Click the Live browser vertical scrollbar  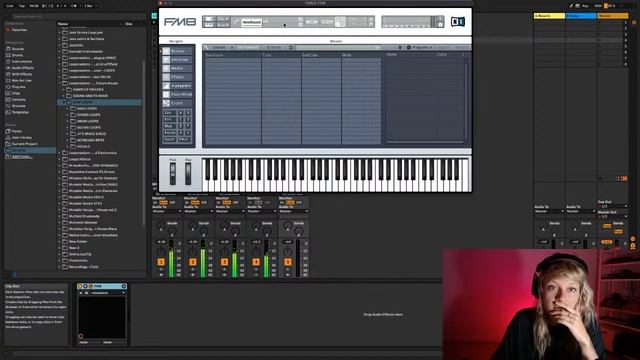point(143,143)
